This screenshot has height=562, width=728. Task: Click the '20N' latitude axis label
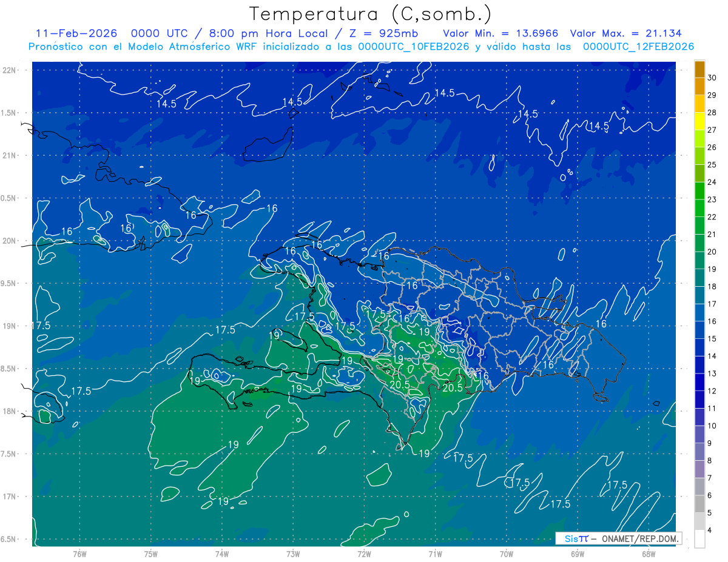tap(10, 241)
